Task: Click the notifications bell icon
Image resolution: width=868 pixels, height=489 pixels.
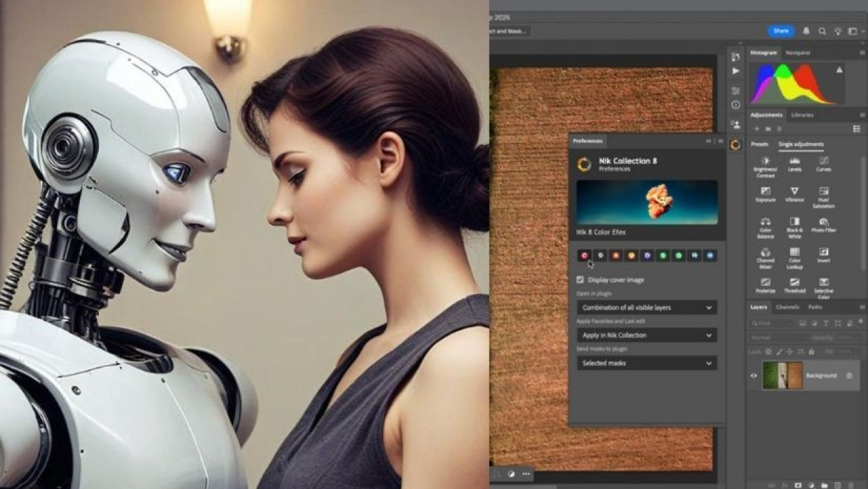Action: point(806,32)
